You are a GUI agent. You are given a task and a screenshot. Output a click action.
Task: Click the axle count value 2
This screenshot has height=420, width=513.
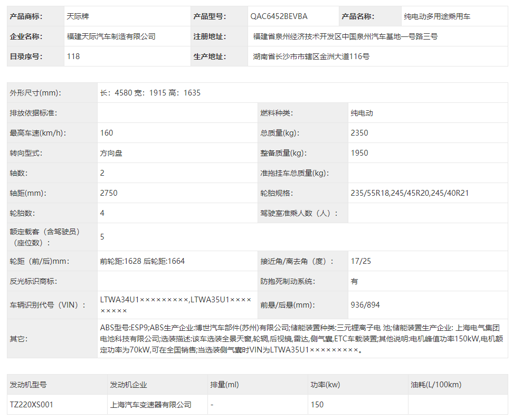[102, 173]
